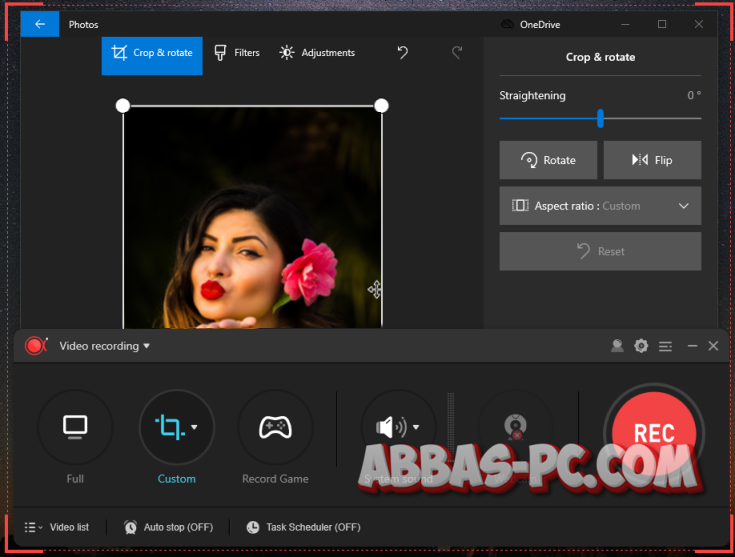Switch to the Filters tab
The image size is (735, 557).
(237, 53)
